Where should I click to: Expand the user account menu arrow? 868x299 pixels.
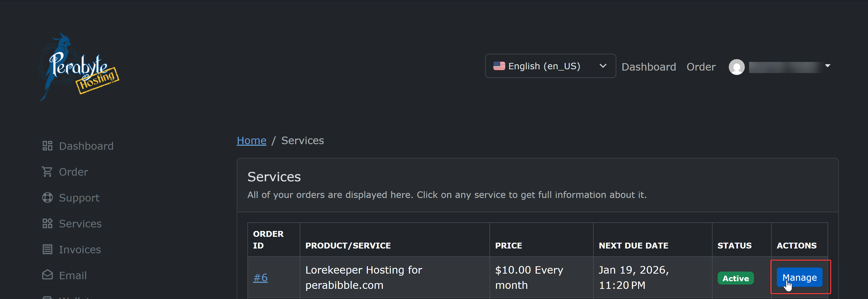click(828, 66)
